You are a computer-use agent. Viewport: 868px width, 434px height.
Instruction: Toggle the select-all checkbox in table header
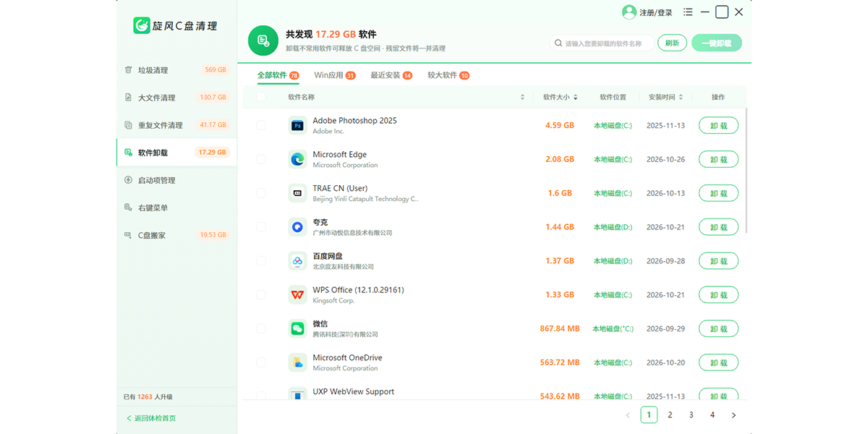click(x=261, y=97)
